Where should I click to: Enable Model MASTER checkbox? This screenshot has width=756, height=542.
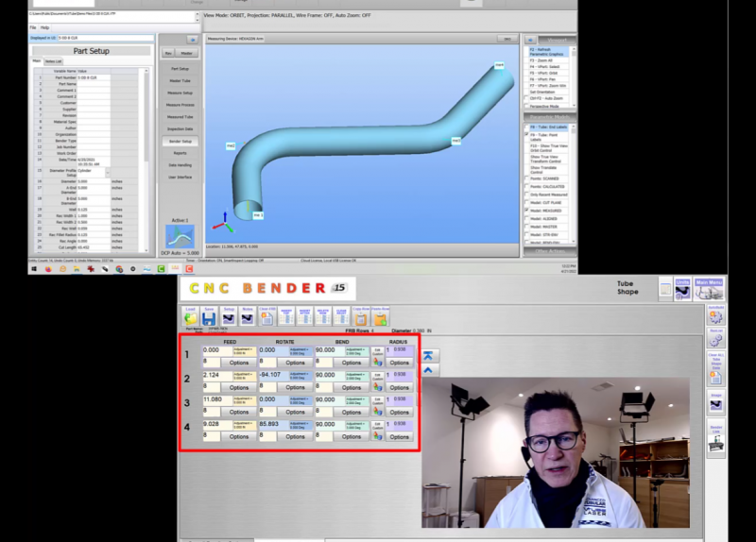pos(527,227)
